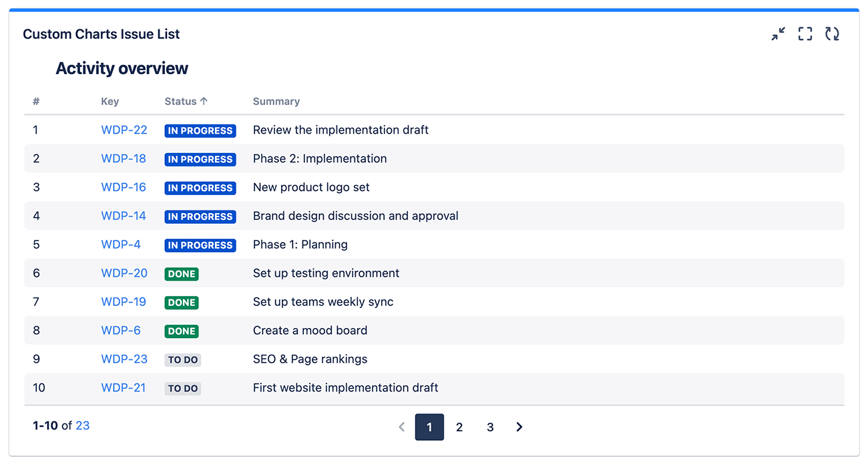Click the sort arrow on the Status column
This screenshot has width=868, height=465.
coord(205,101)
